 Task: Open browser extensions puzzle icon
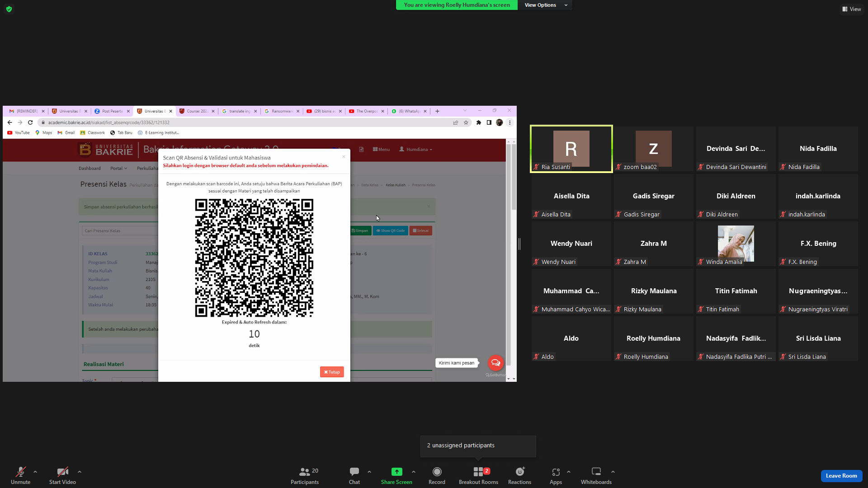click(x=479, y=122)
